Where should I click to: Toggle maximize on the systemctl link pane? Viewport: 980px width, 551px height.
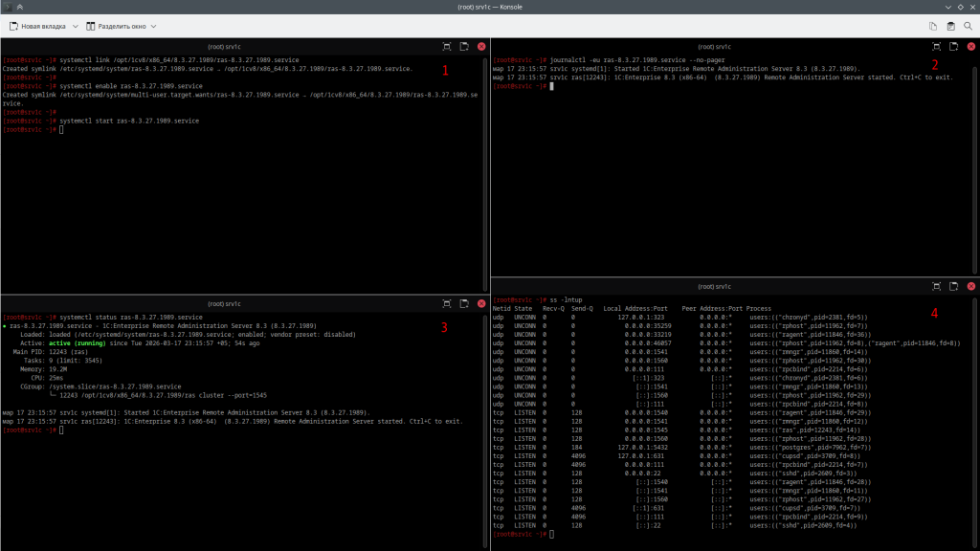pos(447,46)
